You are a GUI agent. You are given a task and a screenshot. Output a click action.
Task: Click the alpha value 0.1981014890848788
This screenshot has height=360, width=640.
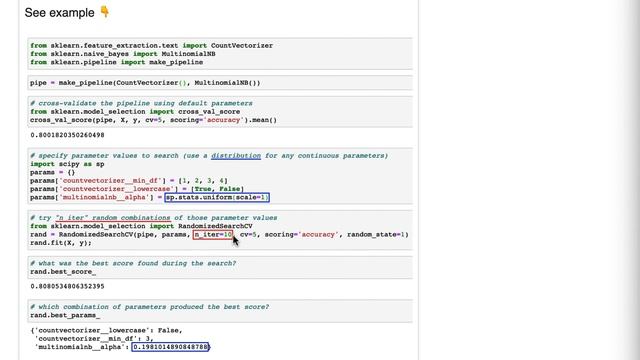coord(171,347)
